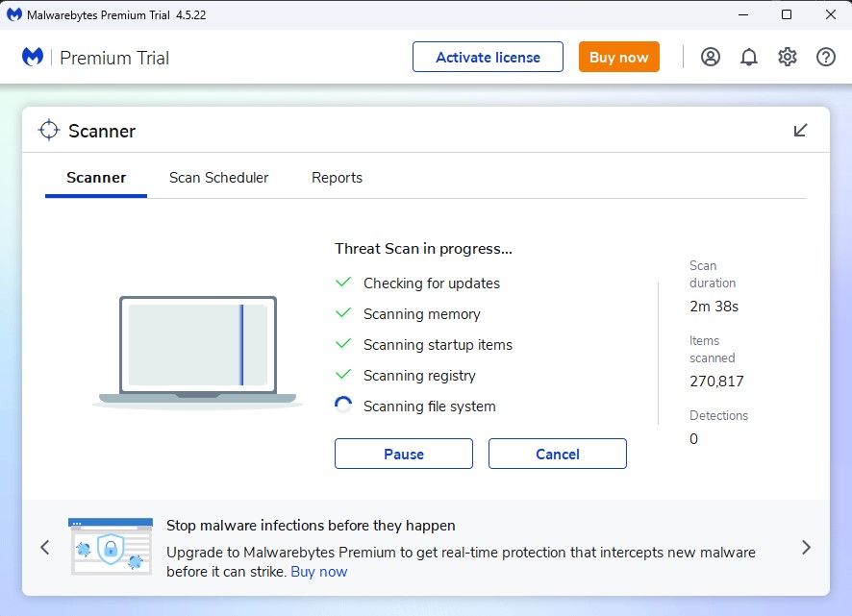
Task: Open the Reports tab
Action: tap(337, 178)
